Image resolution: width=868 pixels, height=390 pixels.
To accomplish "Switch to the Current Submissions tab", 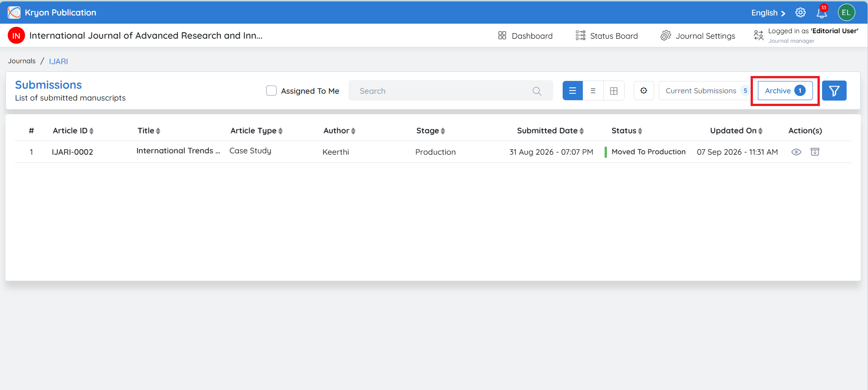I will (706, 91).
